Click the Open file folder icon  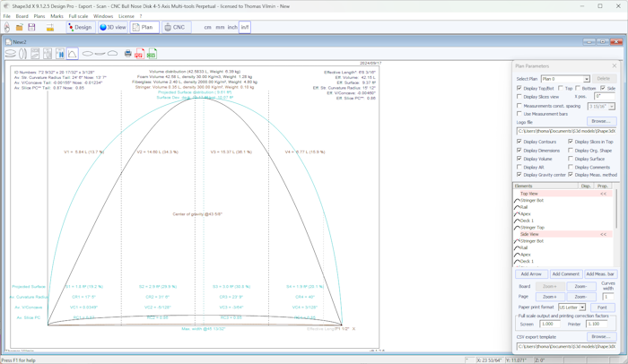click(x=19, y=28)
